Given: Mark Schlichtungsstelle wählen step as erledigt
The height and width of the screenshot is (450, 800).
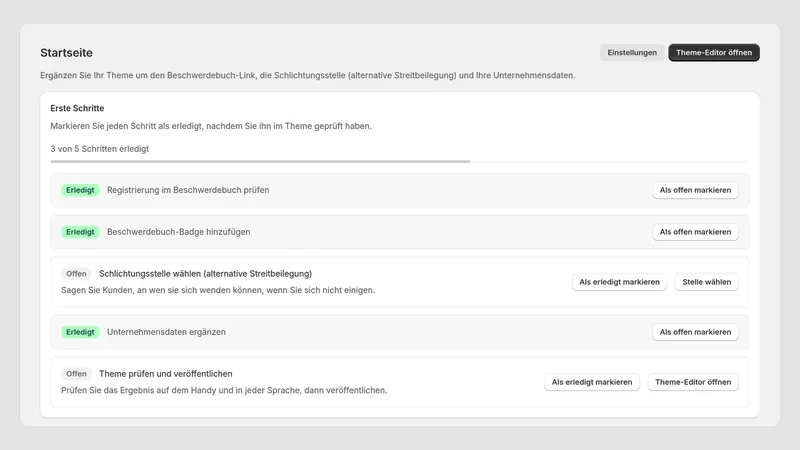Looking at the screenshot, I should coord(619,282).
